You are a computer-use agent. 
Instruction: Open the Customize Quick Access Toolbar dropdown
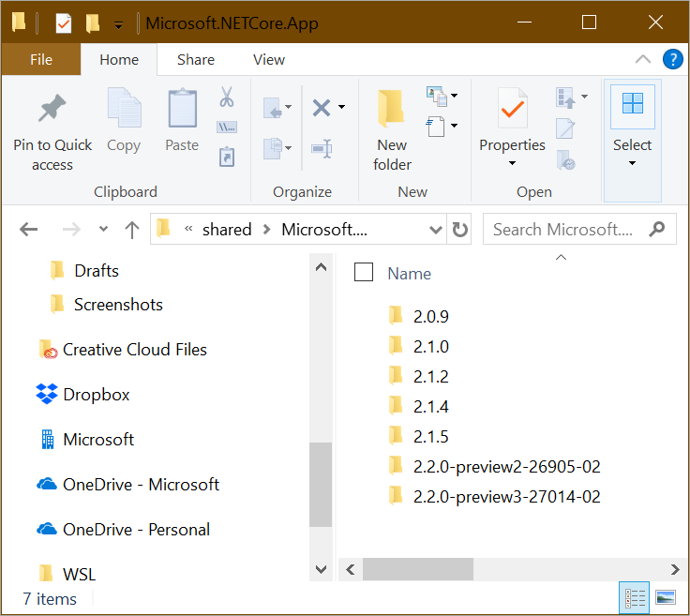coord(118,25)
